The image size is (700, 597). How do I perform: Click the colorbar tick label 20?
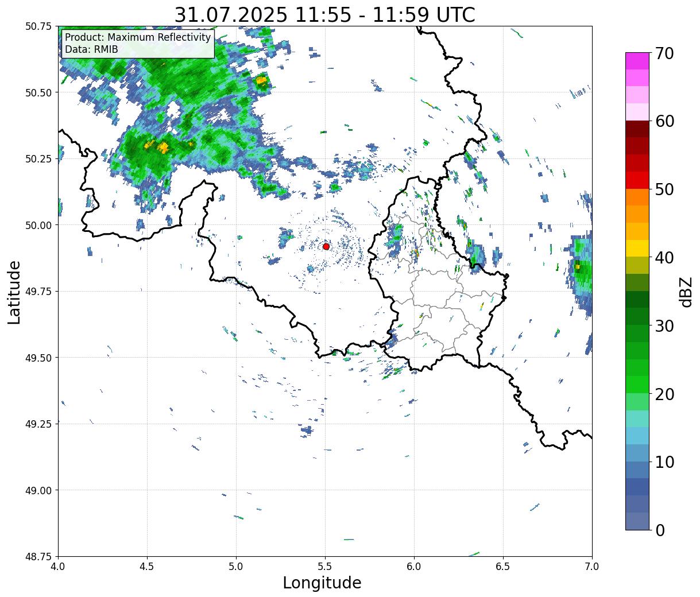664,394
